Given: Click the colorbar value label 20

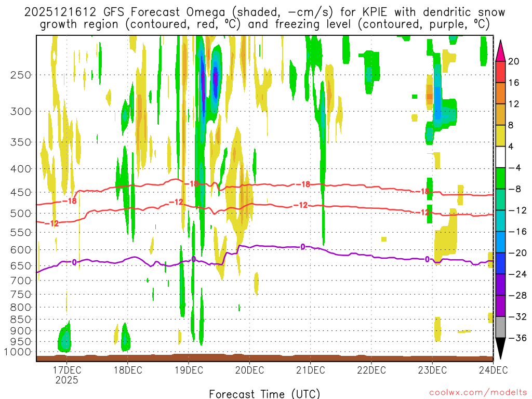Looking at the screenshot, I should 514,61.
